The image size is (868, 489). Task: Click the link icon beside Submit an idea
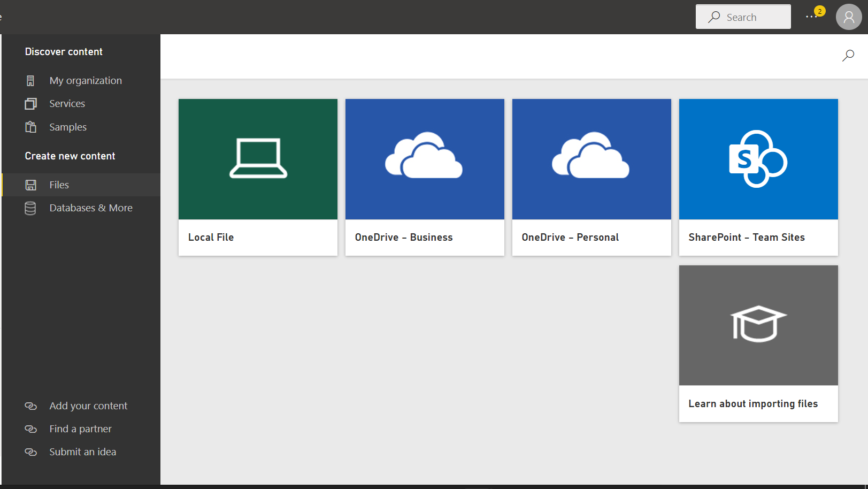[x=31, y=452]
